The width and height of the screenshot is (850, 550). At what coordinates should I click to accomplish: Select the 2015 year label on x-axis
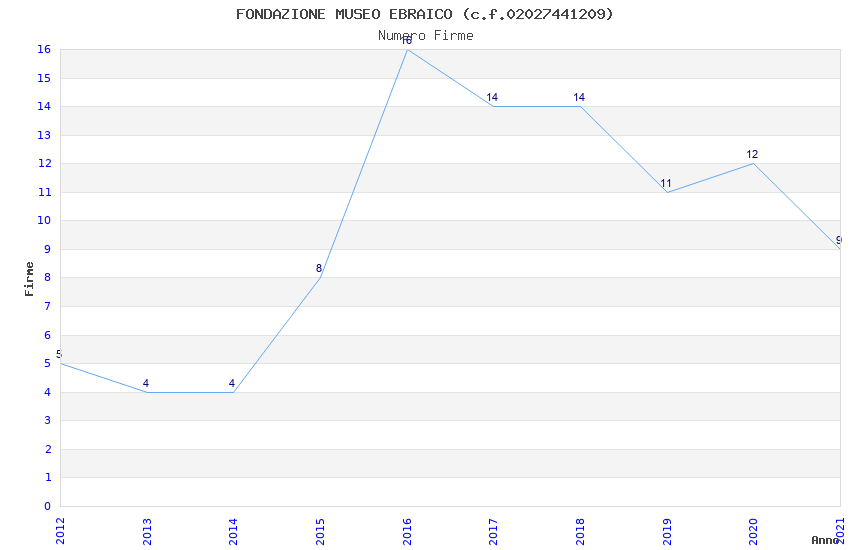coord(320,531)
